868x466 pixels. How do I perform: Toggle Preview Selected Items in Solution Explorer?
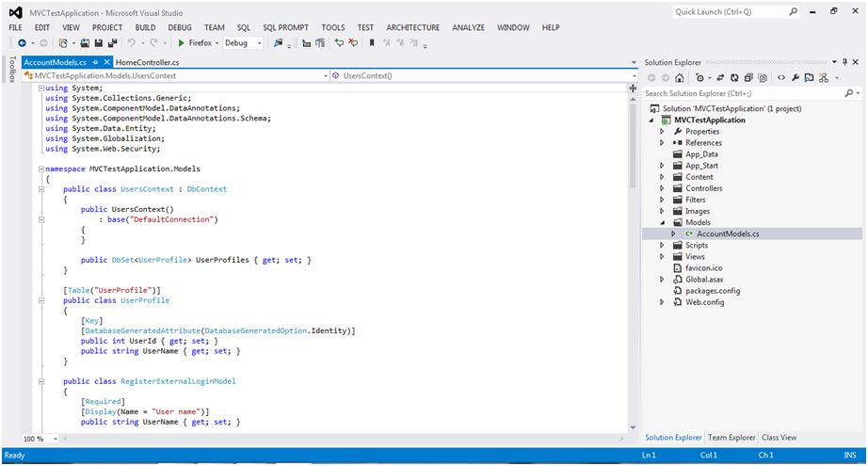(x=810, y=78)
